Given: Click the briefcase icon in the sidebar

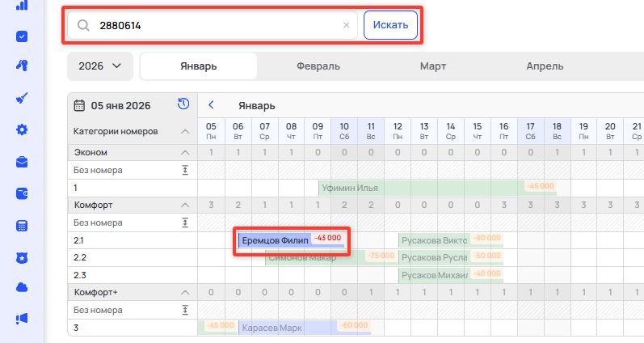Looking at the screenshot, I should (x=22, y=161).
